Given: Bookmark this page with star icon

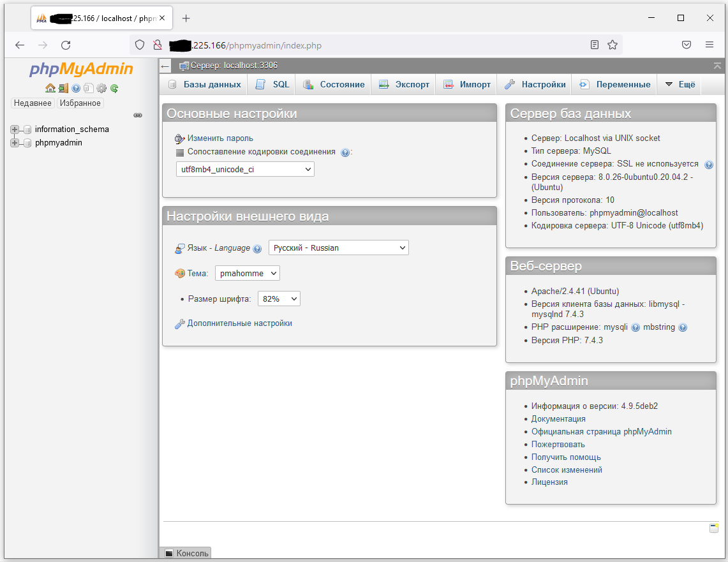Looking at the screenshot, I should coord(613,45).
